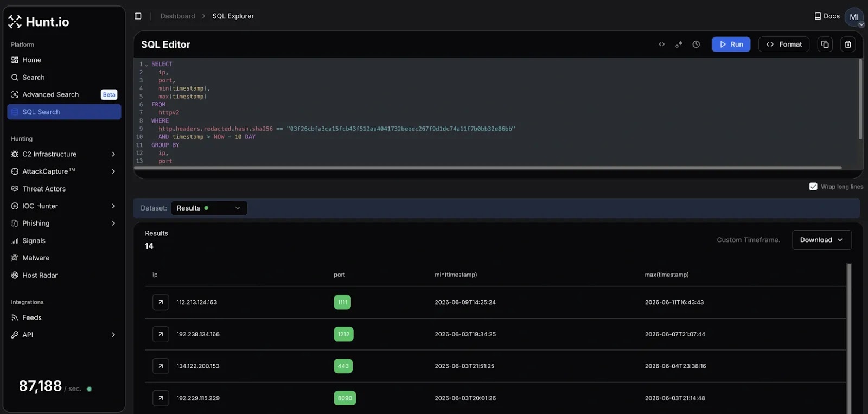Screen dimensions: 868x414
Task: Open arrow link for 134.122.200.153
Action: (161, 366)
